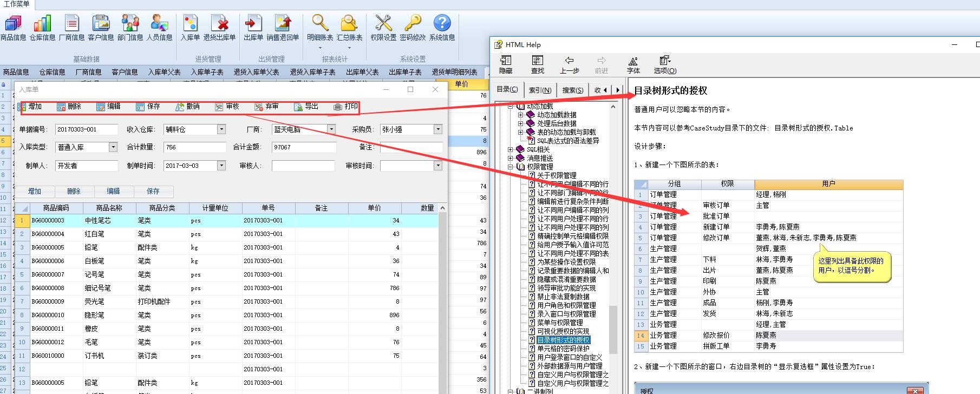The height and width of the screenshot is (394, 980).
Task: Open 明细账表 report dropdown
Action: point(320,31)
